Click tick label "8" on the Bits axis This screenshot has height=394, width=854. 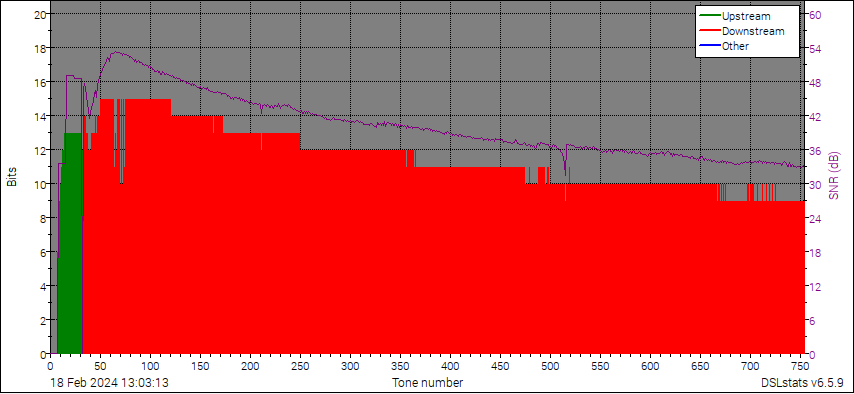click(x=42, y=218)
